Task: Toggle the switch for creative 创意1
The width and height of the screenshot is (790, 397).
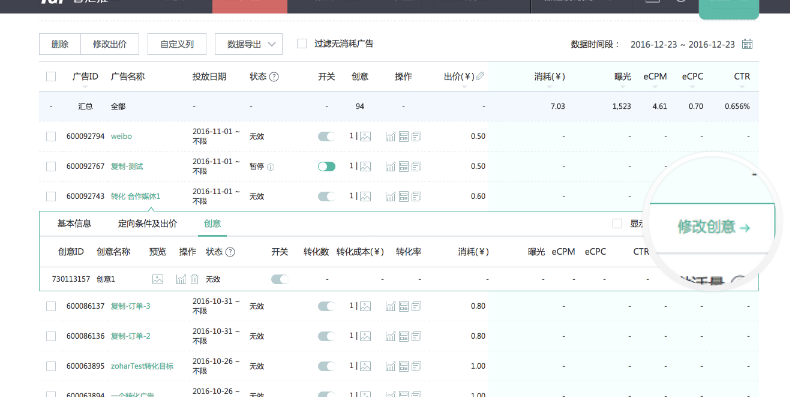Action: coord(280,279)
